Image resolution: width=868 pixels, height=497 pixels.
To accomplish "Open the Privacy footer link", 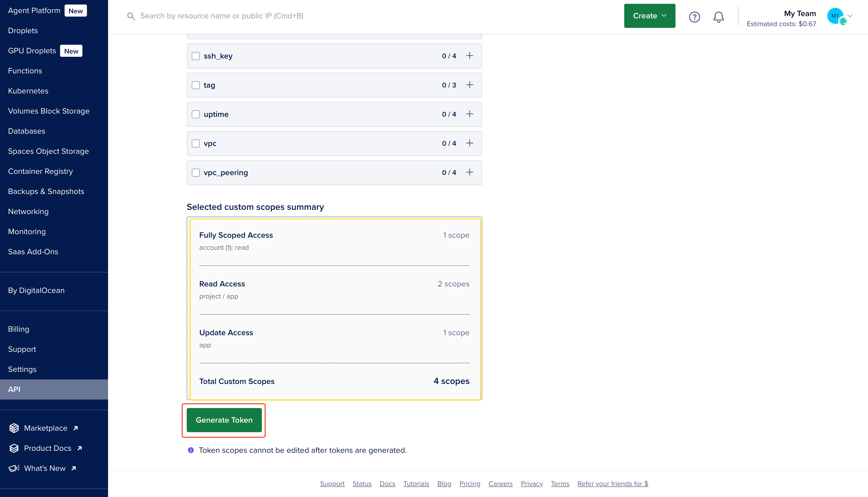I will click(532, 484).
